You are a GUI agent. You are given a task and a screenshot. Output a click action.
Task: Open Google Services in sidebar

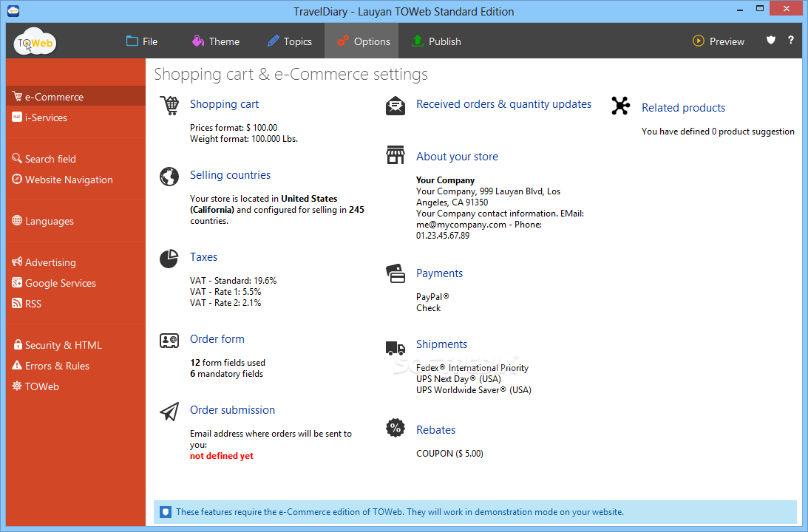[x=75, y=283]
